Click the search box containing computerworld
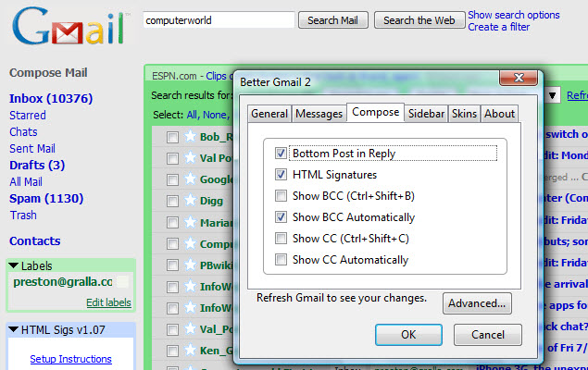 click(219, 20)
